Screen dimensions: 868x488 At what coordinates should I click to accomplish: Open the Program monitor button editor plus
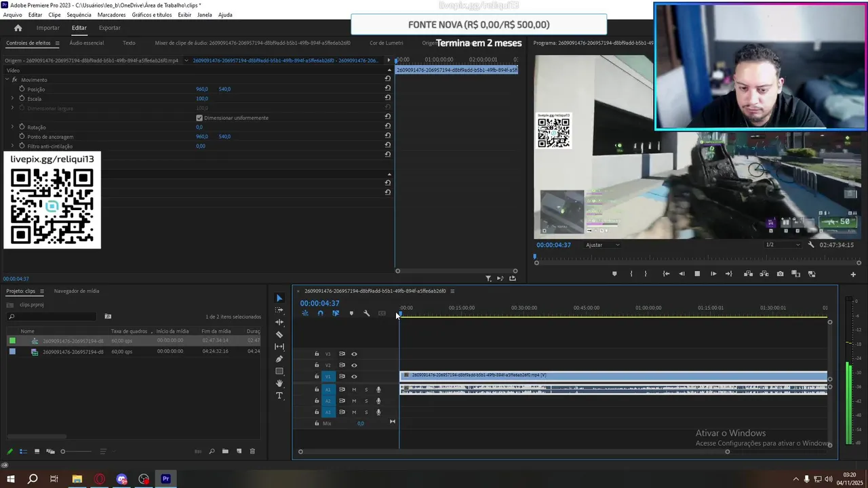point(853,274)
